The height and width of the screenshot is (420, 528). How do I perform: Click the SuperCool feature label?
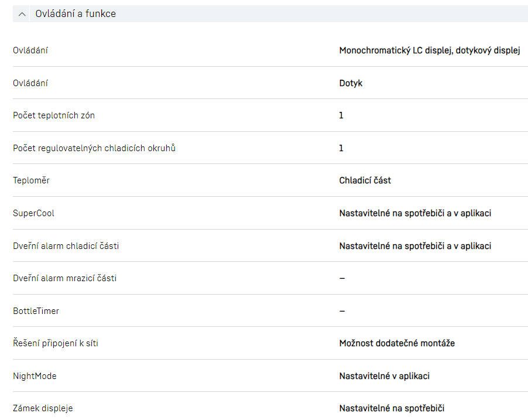[33, 213]
